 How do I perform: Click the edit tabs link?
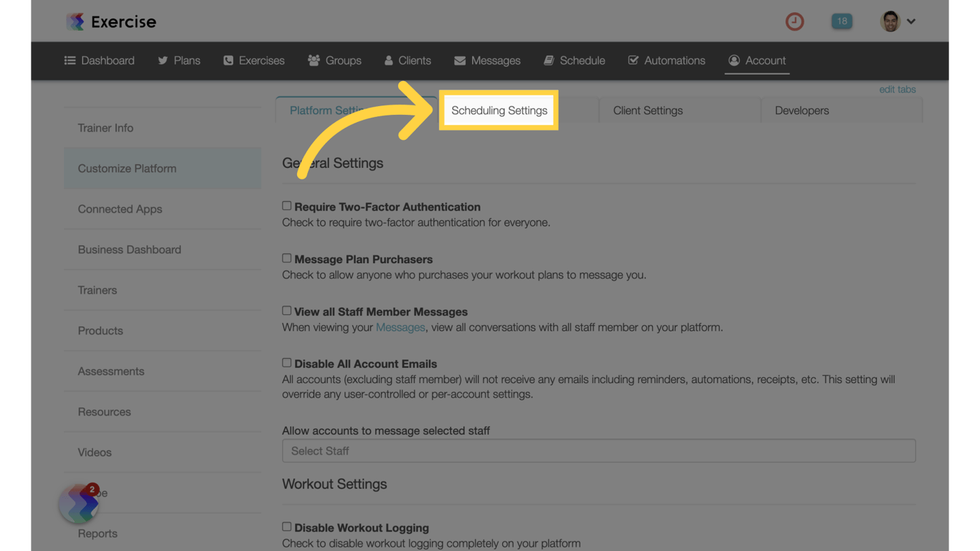click(x=897, y=89)
